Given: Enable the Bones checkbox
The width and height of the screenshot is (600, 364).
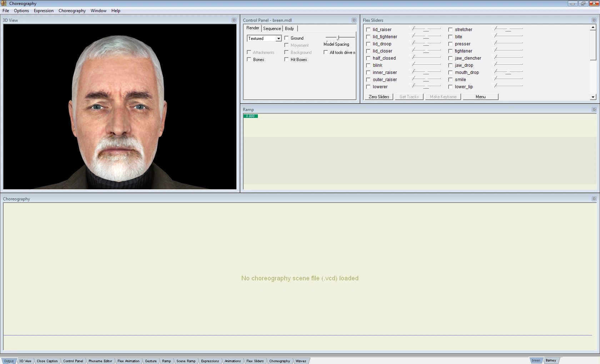Looking at the screenshot, I should click(249, 59).
